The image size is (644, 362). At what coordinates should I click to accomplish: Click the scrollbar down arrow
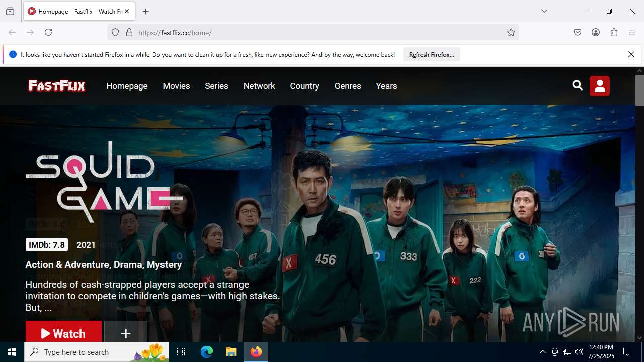click(x=639, y=338)
